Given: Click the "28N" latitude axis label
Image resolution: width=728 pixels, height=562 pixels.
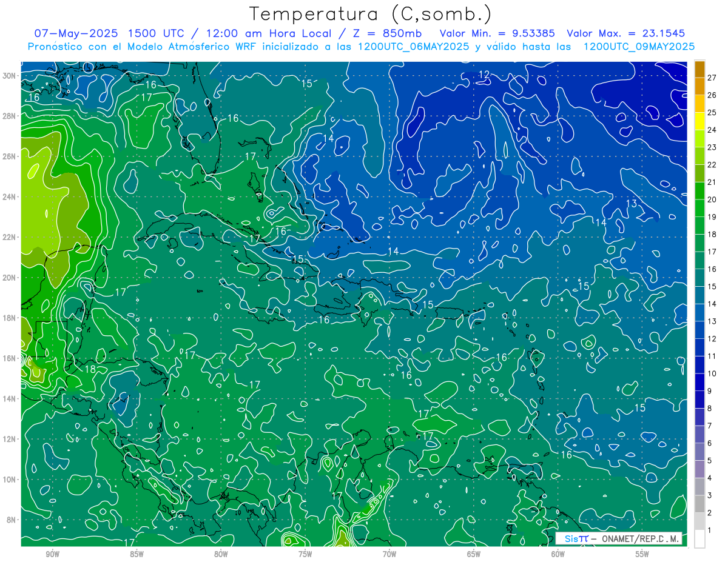Looking at the screenshot, I should (9, 116).
